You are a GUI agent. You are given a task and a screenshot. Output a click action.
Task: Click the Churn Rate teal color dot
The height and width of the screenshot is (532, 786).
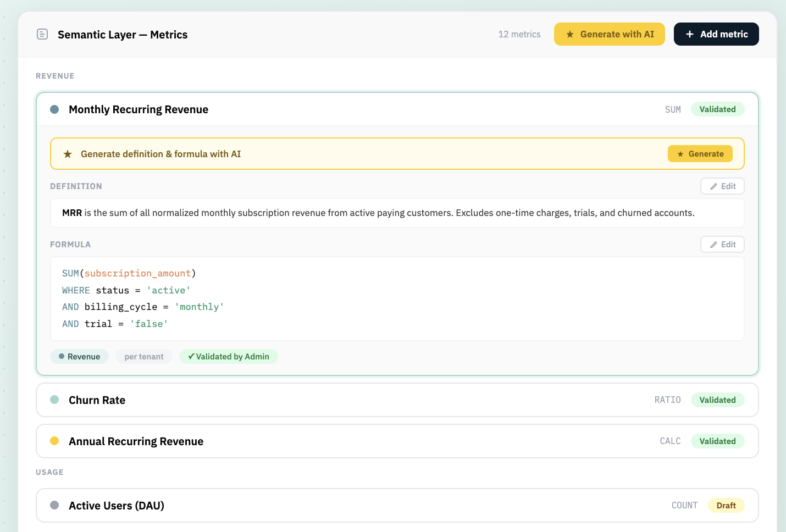pyautogui.click(x=54, y=400)
